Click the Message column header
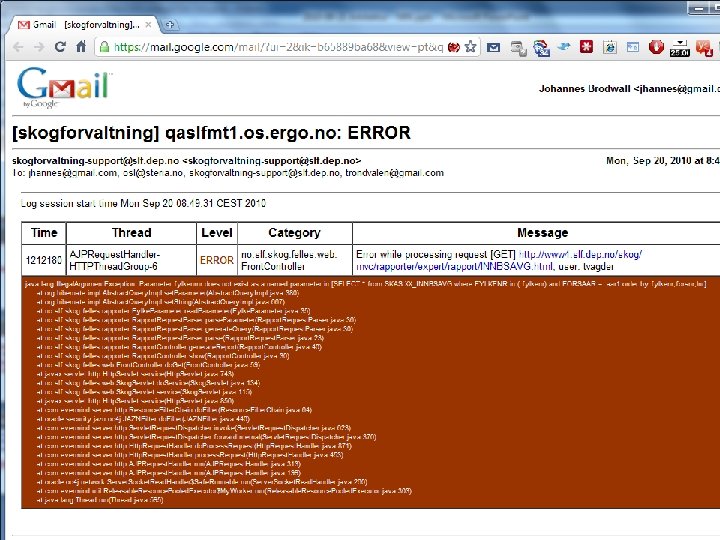 click(x=542, y=233)
